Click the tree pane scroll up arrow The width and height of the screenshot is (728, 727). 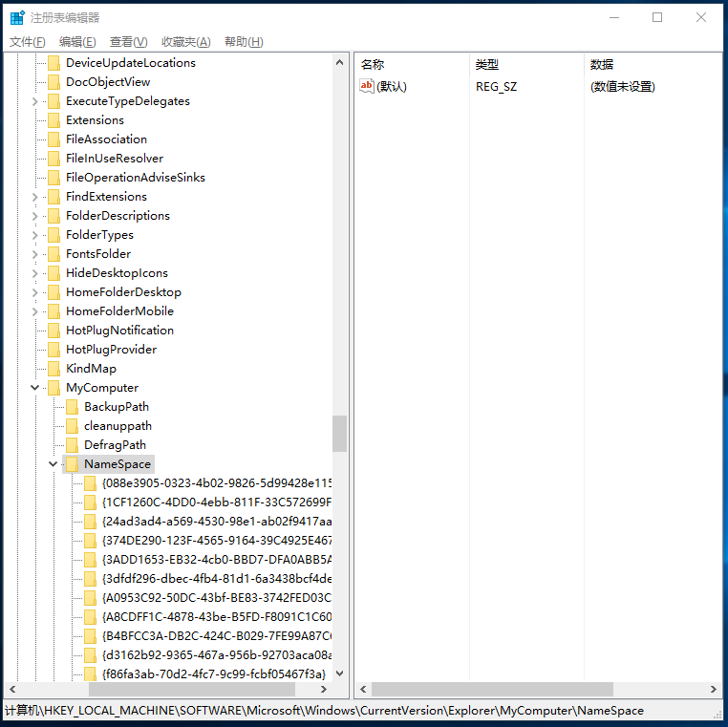[x=339, y=62]
